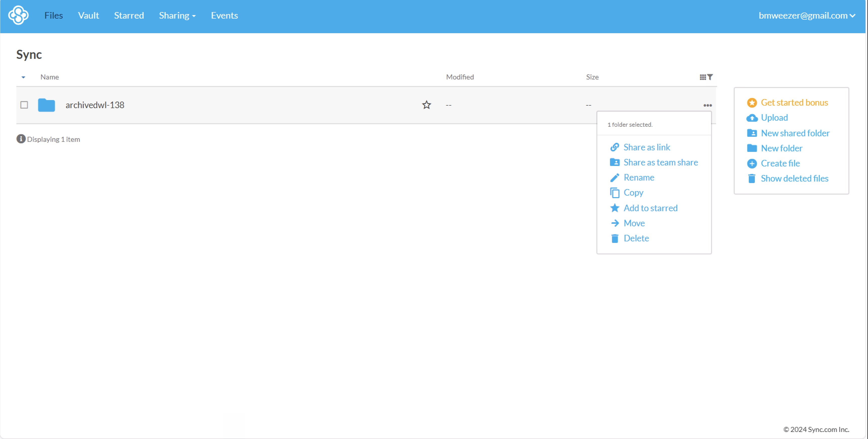Sort the list by Modified column

tap(460, 77)
